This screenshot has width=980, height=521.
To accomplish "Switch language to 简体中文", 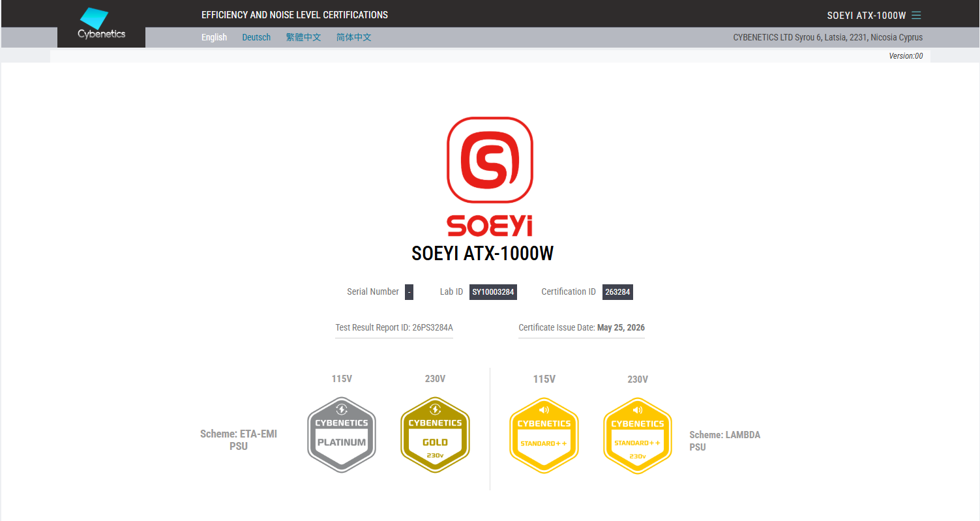I will (354, 37).
